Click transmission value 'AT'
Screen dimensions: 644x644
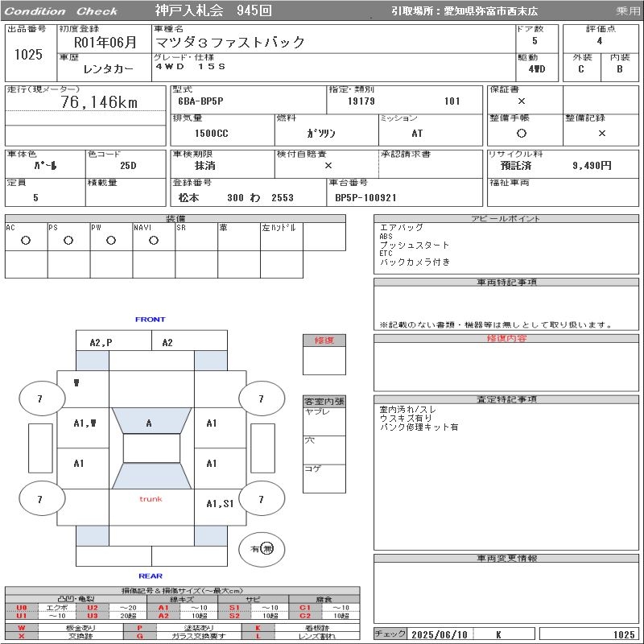click(x=417, y=133)
